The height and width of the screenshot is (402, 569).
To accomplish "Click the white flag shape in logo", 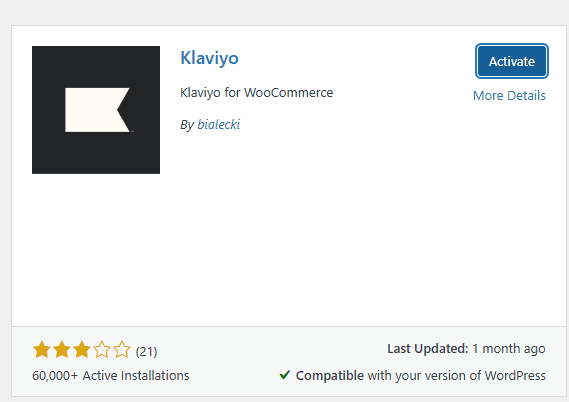I will (x=98, y=110).
